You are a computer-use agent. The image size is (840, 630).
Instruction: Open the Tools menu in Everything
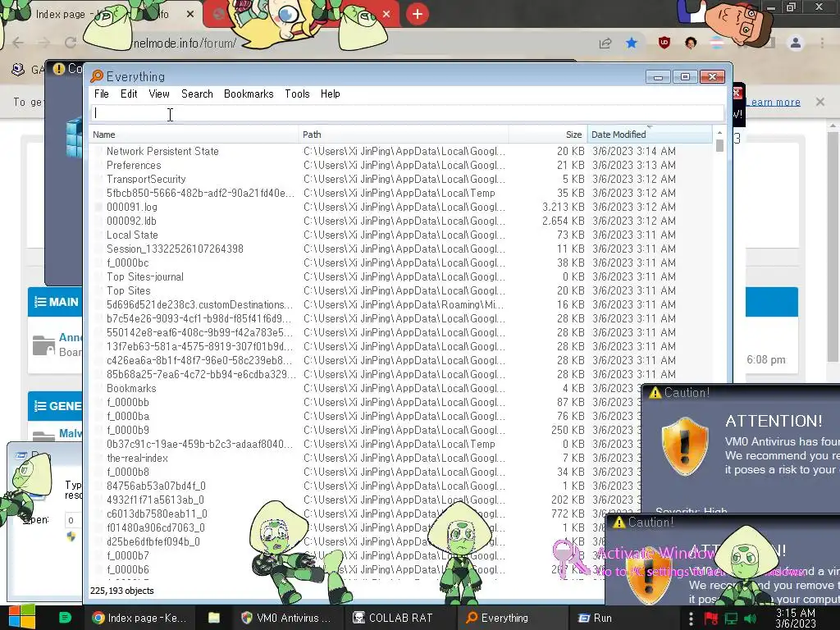pyautogui.click(x=297, y=94)
